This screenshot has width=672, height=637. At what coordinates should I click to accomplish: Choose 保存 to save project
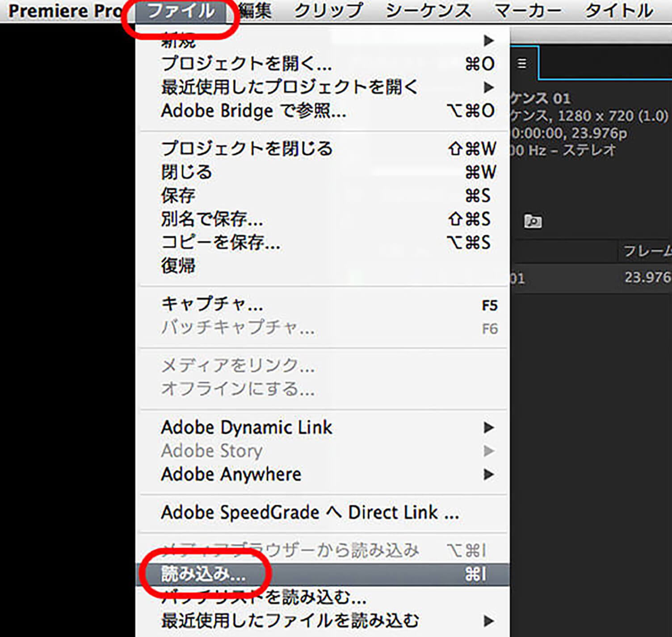click(323, 196)
